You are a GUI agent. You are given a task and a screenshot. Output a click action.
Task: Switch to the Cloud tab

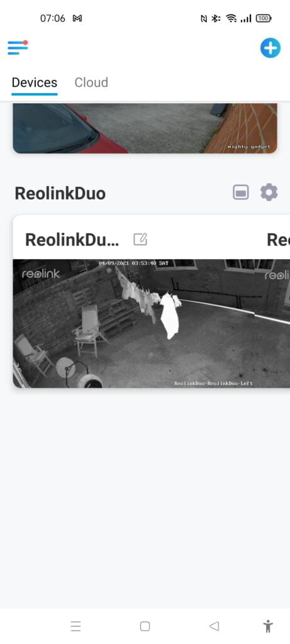(91, 82)
